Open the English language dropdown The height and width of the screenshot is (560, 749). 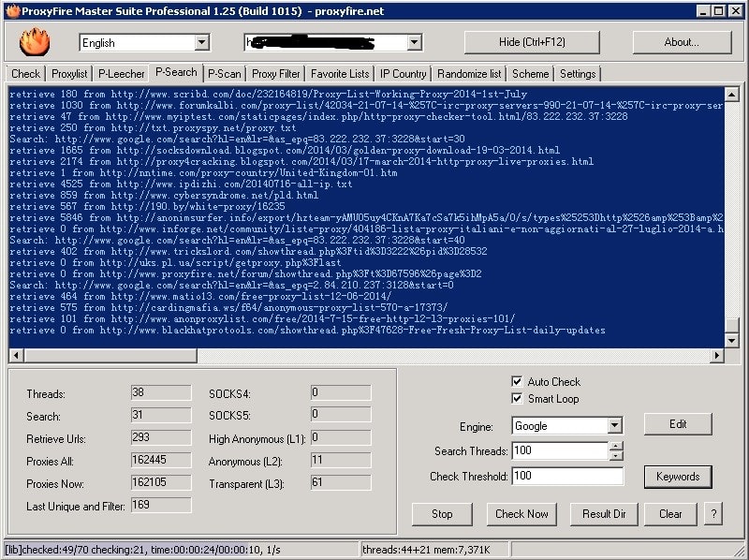pyautogui.click(x=201, y=42)
